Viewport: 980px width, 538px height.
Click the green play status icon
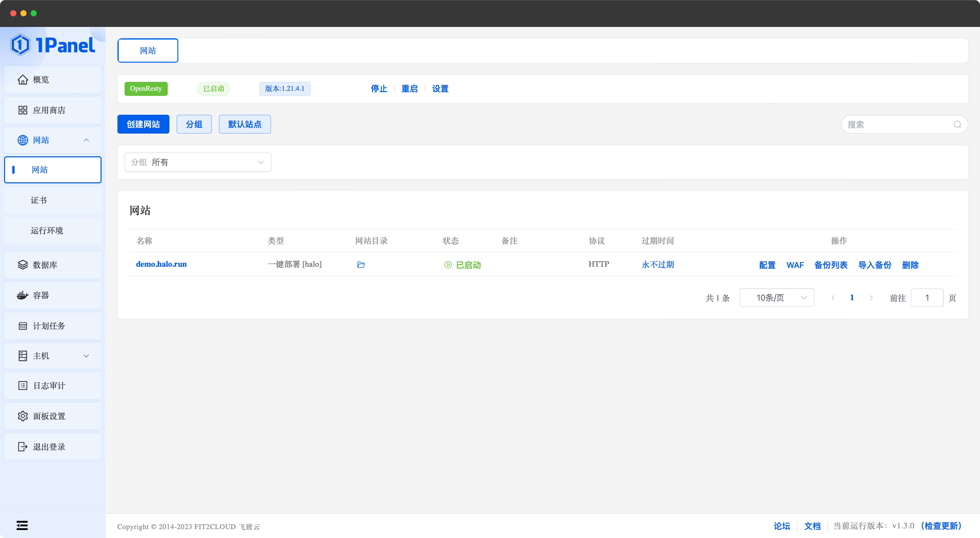point(448,265)
